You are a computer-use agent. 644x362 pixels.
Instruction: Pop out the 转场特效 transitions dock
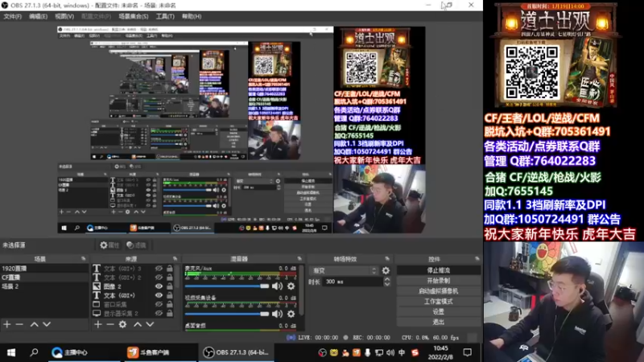point(387,258)
